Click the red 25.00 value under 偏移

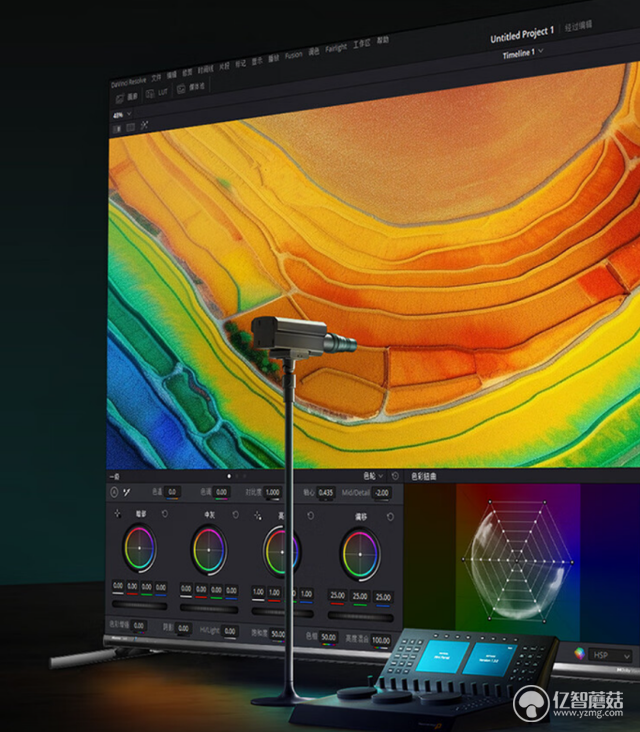[x=338, y=596]
